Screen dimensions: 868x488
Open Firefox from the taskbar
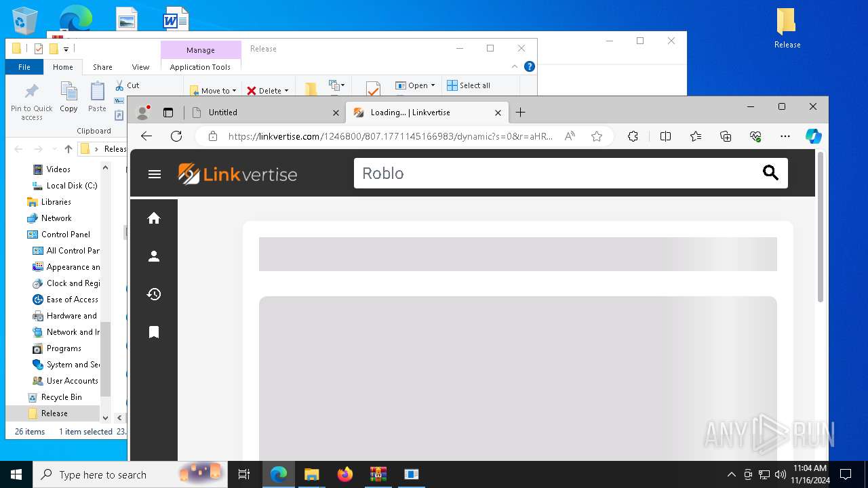coord(345,474)
